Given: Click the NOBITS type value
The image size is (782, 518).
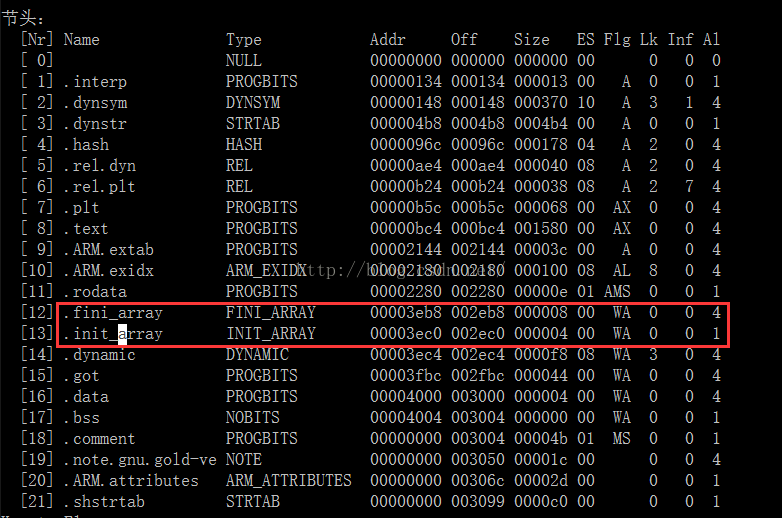Looking at the screenshot, I should pos(253,417).
